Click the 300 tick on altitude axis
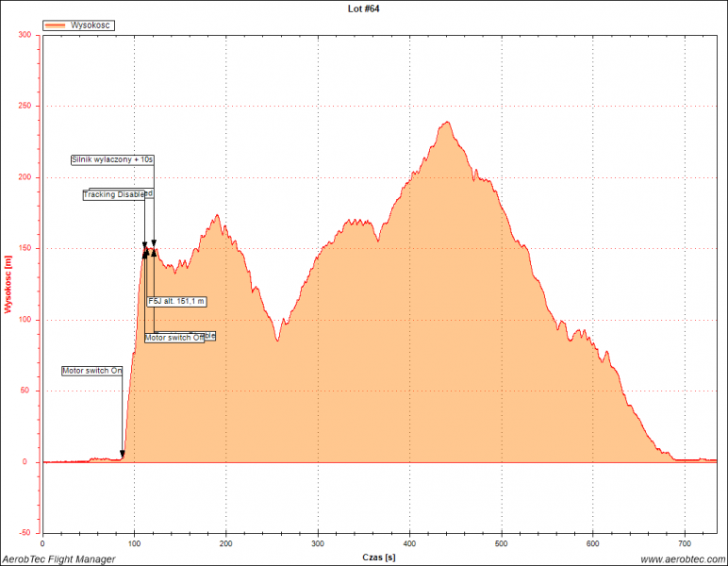The height and width of the screenshot is (566, 728). (25, 35)
